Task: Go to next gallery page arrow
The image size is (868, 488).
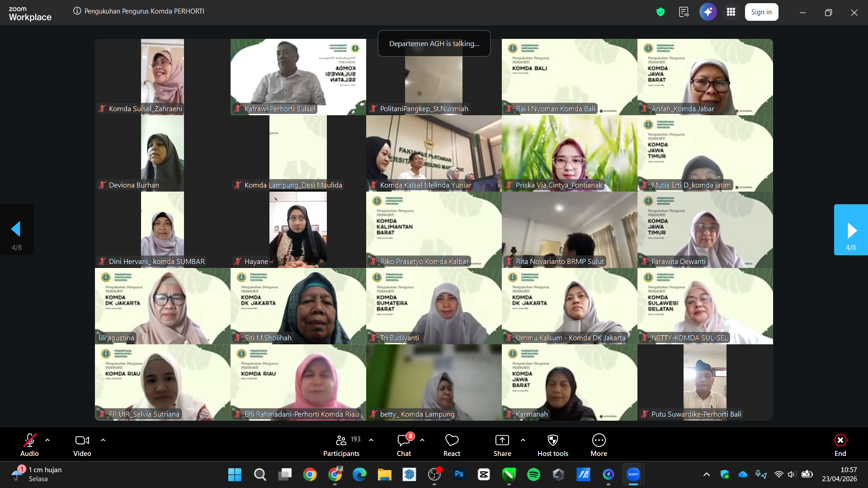Action: click(851, 230)
